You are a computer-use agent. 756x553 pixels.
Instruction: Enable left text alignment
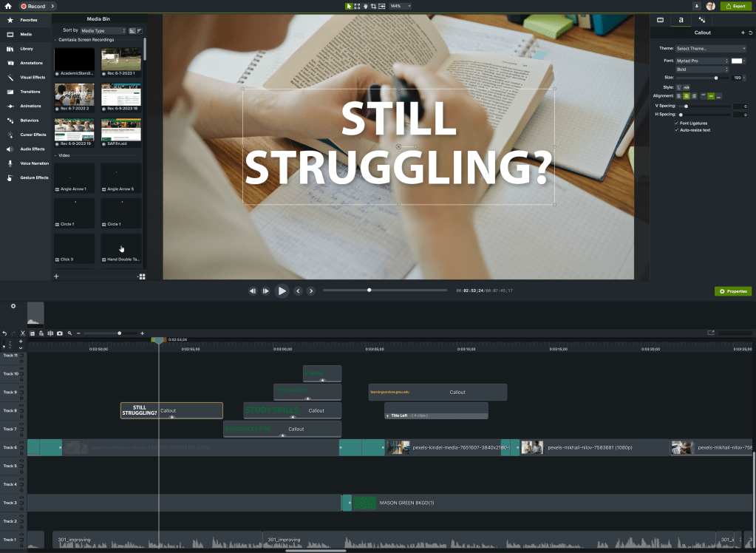pos(678,96)
